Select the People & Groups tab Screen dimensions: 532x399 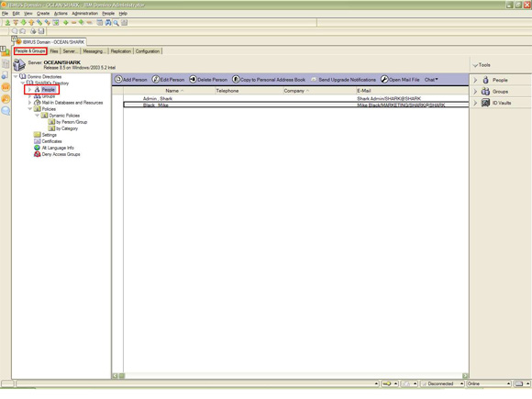tap(30, 50)
